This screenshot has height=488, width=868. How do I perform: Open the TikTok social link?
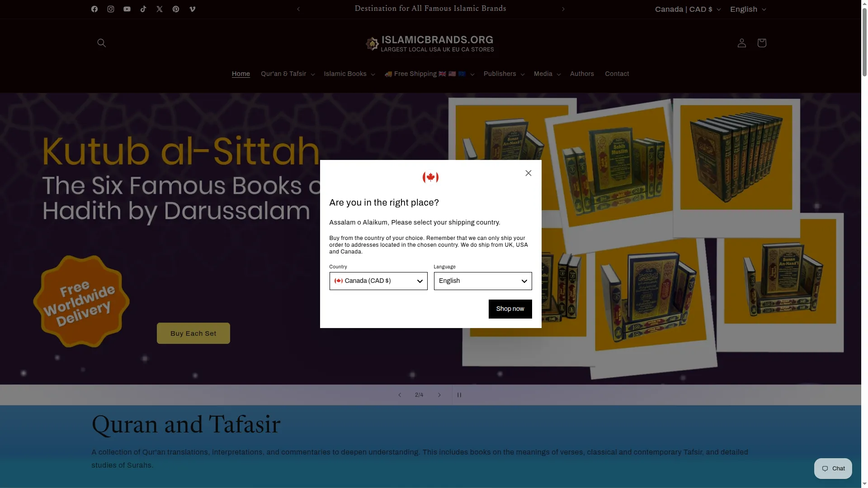pyautogui.click(x=143, y=9)
